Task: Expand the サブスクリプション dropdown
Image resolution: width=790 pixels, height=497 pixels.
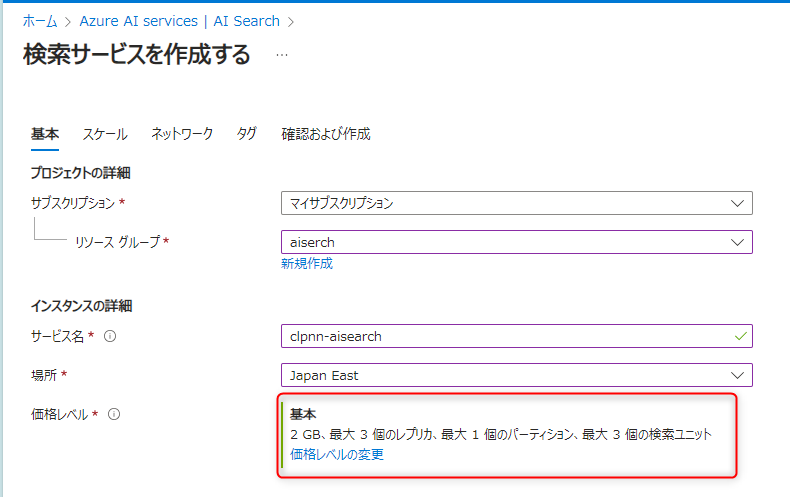Action: coord(516,203)
